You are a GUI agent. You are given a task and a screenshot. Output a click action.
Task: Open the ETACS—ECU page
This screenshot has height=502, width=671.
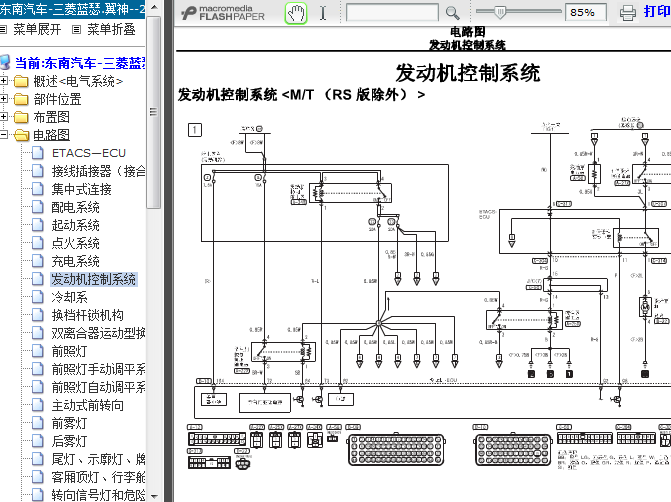89,153
